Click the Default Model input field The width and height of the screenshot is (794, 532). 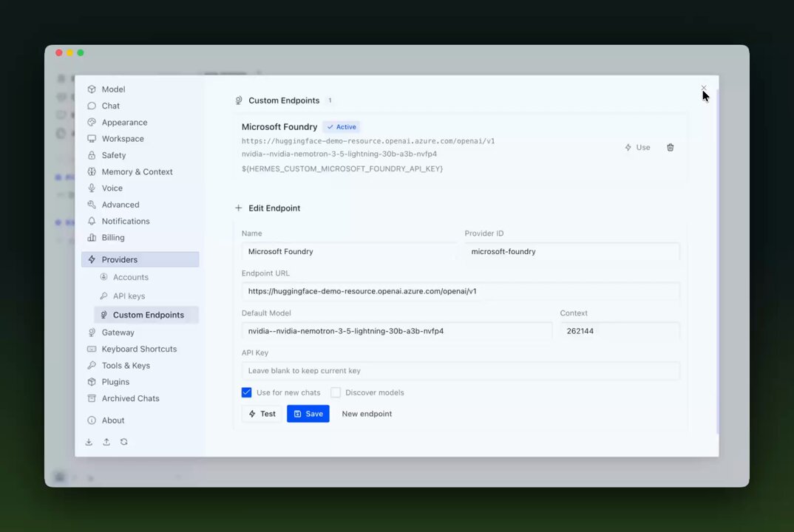click(x=396, y=331)
